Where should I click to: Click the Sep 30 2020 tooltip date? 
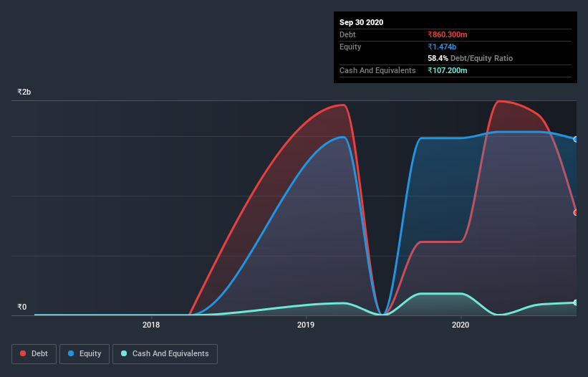point(361,22)
